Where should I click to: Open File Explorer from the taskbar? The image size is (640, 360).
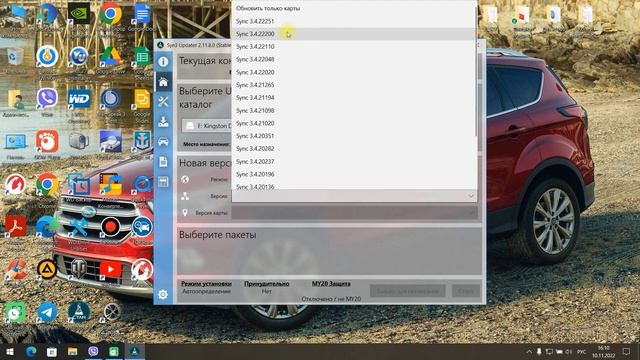[72, 351]
